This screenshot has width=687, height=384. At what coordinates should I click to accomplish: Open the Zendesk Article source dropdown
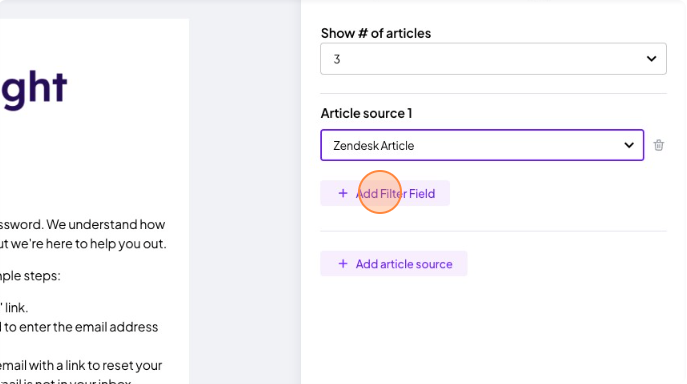(x=482, y=145)
